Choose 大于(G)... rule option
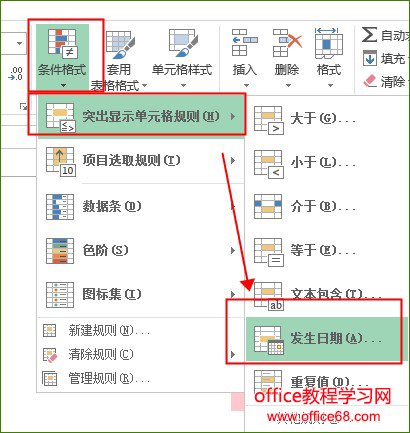This screenshot has height=433, width=410. tap(305, 119)
